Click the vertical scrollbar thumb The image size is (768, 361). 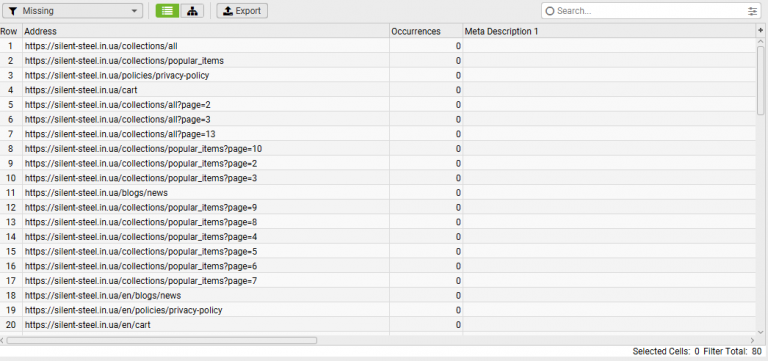761,81
